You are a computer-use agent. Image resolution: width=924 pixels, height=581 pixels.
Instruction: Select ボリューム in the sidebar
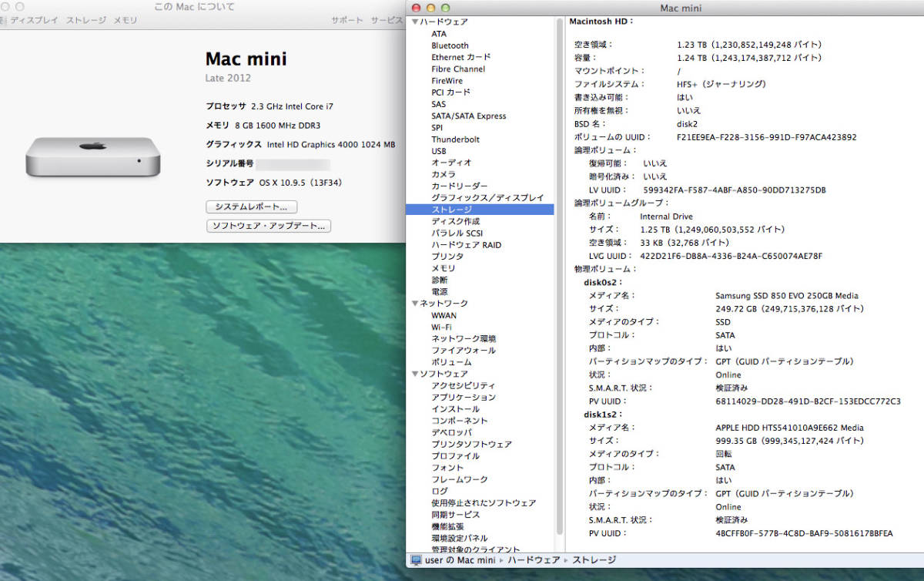pos(451,362)
